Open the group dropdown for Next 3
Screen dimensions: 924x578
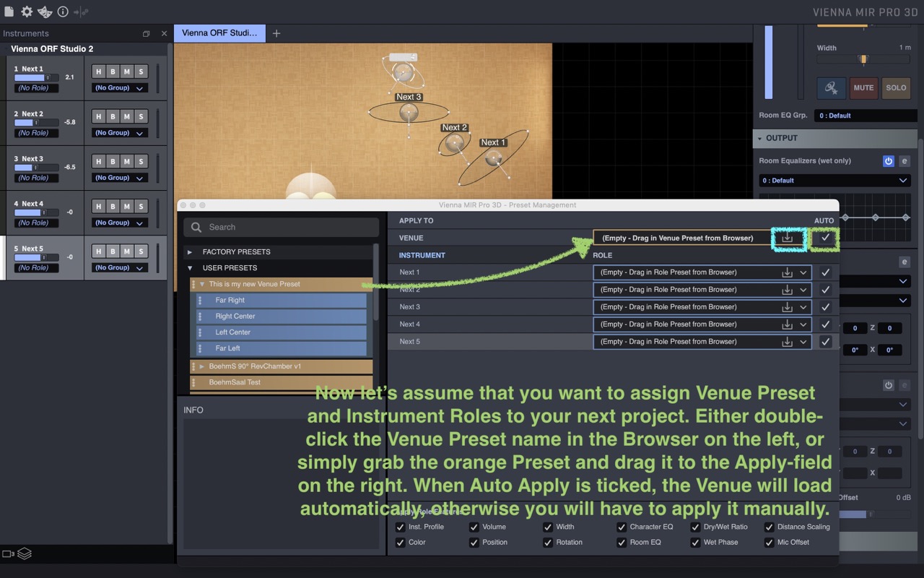[120, 178]
